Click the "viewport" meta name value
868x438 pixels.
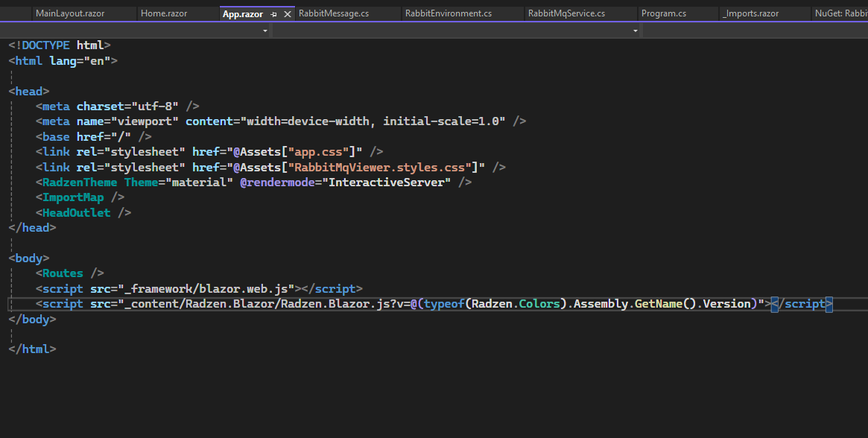click(145, 121)
